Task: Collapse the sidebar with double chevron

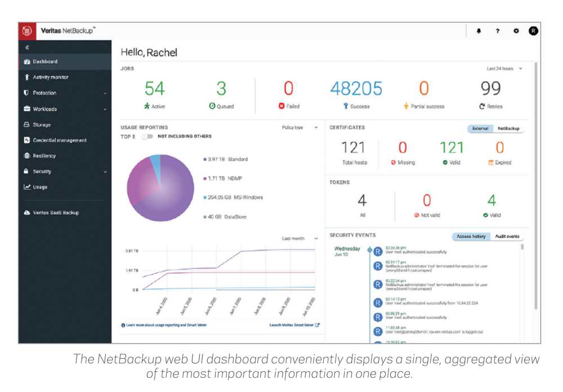Action: click(27, 47)
